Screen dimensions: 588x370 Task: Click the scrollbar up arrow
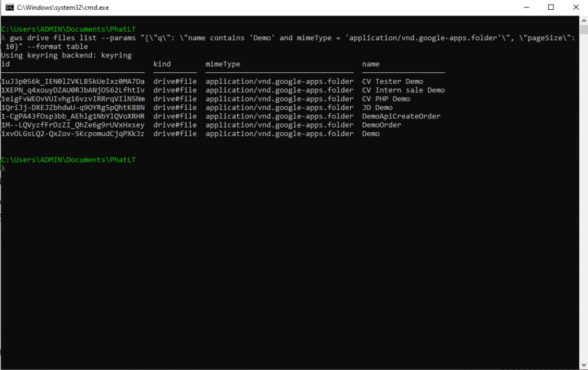[583, 20]
